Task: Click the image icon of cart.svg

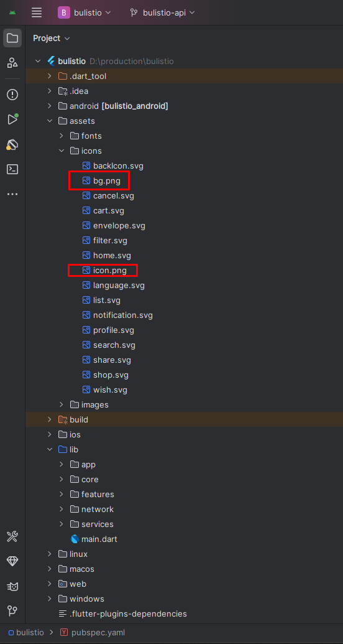Action: pyautogui.click(x=86, y=211)
